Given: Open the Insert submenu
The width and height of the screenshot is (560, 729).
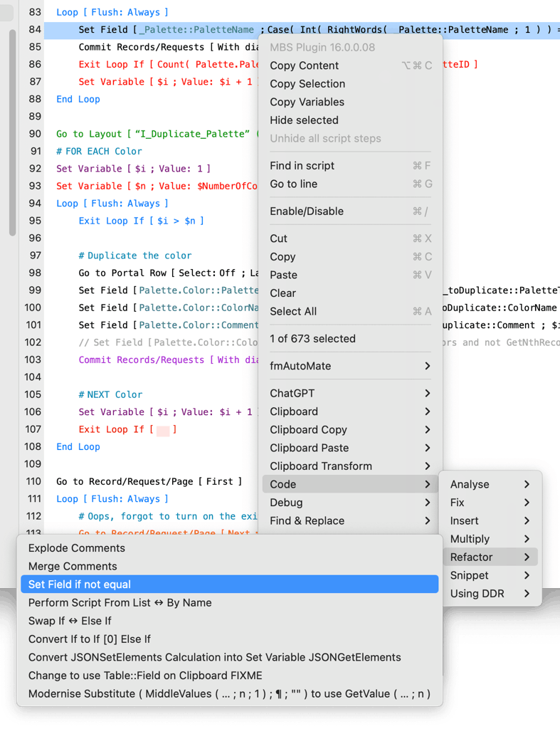Looking at the screenshot, I should coord(490,520).
